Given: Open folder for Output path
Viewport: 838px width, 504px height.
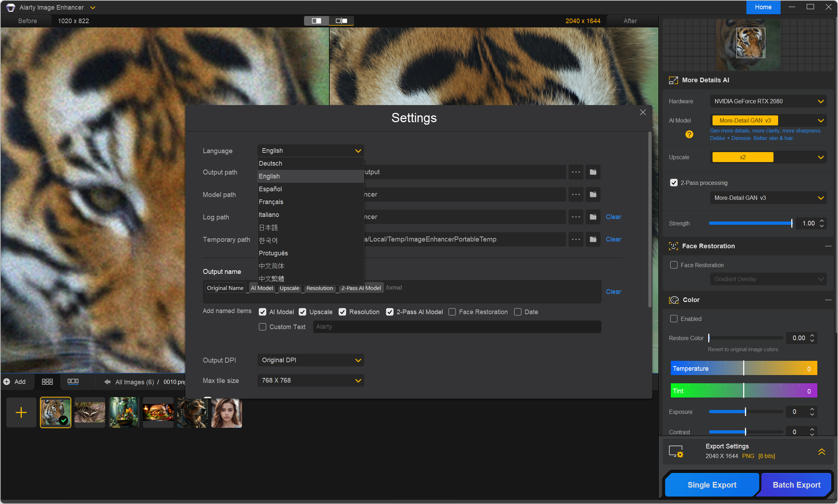Looking at the screenshot, I should [593, 172].
